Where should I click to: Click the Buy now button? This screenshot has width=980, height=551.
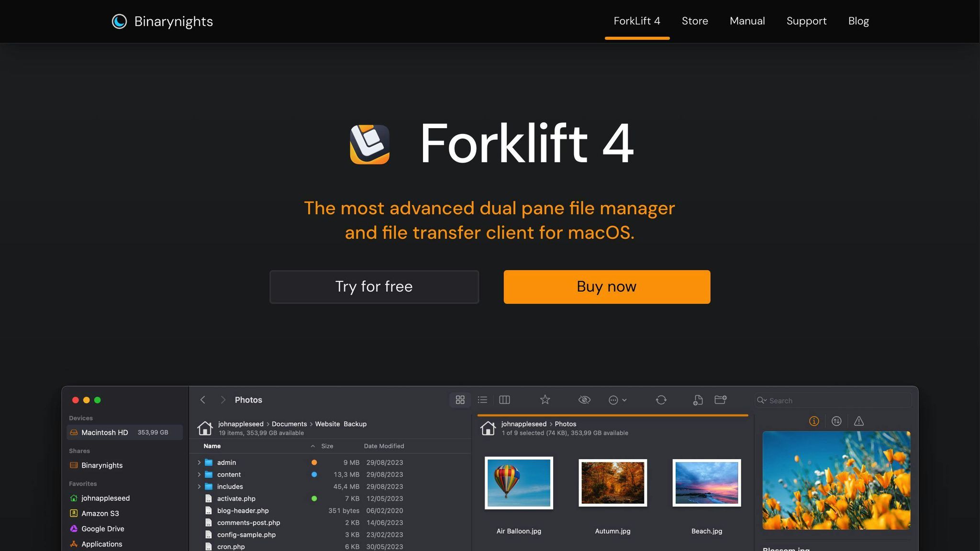pyautogui.click(x=606, y=287)
